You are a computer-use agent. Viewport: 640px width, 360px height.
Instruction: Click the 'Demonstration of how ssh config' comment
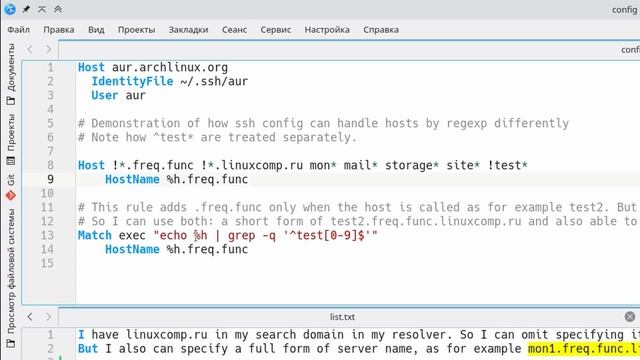pyautogui.click(x=323, y=123)
